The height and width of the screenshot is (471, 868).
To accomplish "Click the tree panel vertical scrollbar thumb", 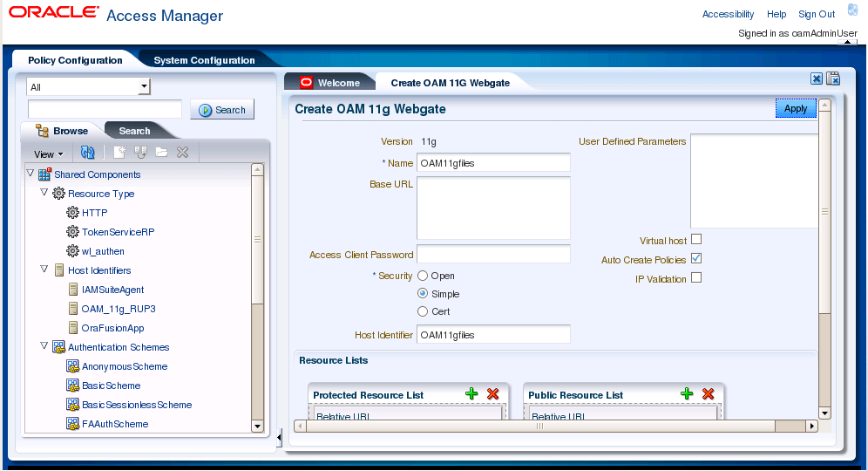I will (257, 239).
